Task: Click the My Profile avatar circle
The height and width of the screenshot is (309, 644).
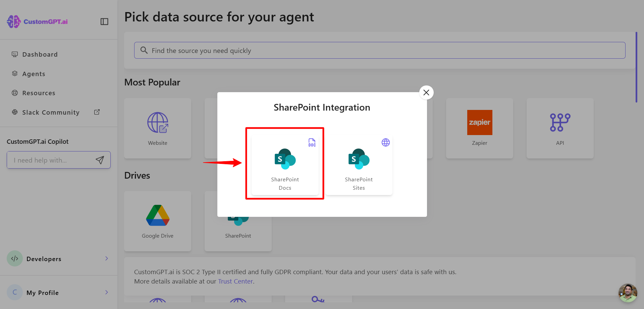Action: tap(15, 292)
